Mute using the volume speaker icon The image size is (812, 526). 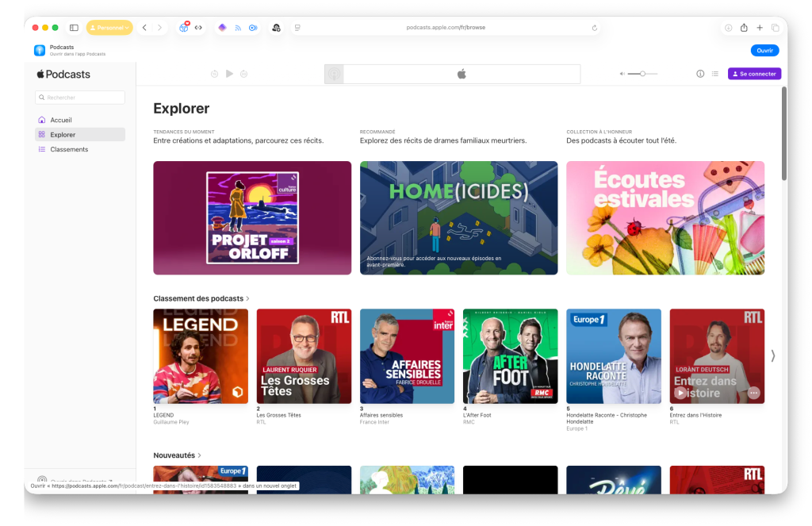point(622,74)
